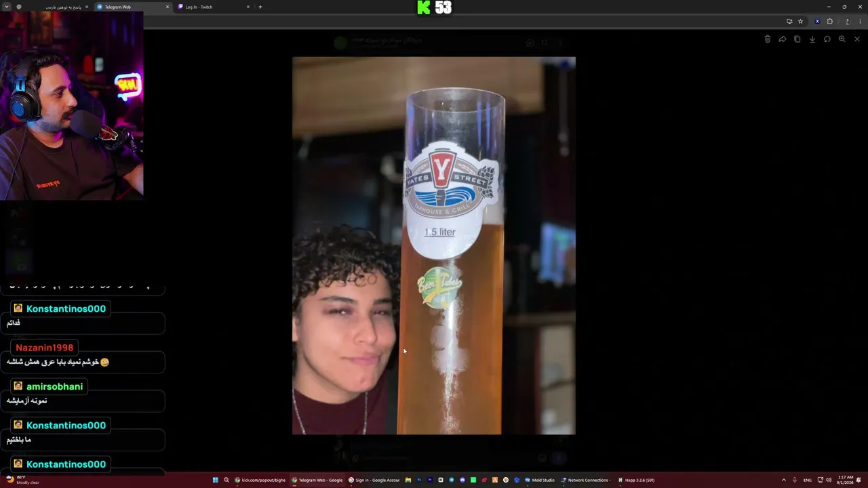Close the Log In - Twitch tab
This screenshot has width=868, height=488.
click(x=248, y=7)
